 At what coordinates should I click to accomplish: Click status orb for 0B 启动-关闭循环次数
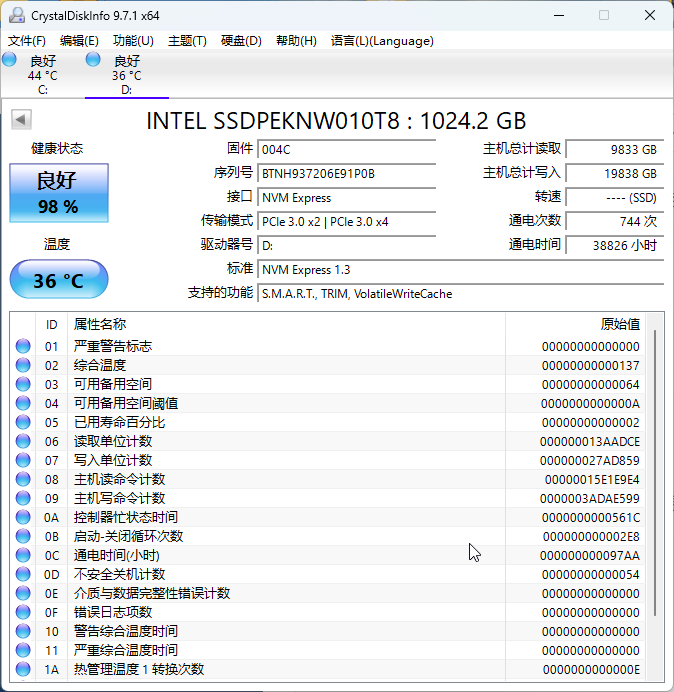pyautogui.click(x=23, y=536)
